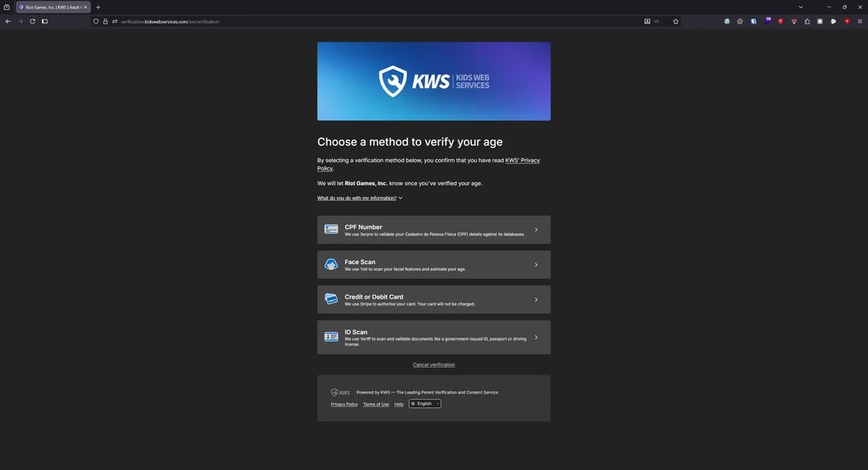Viewport: 868px width, 470px height.
Task: Open a new browser tab
Action: pyautogui.click(x=98, y=7)
